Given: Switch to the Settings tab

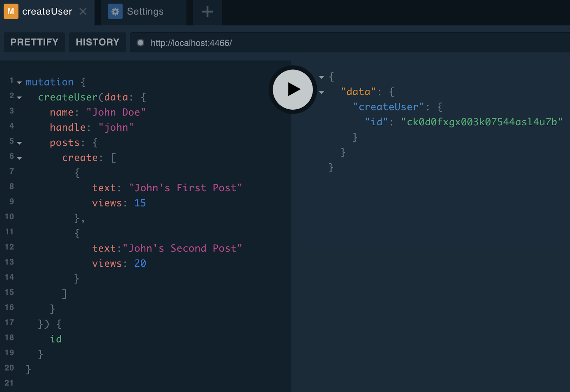Looking at the screenshot, I should tap(145, 11).
